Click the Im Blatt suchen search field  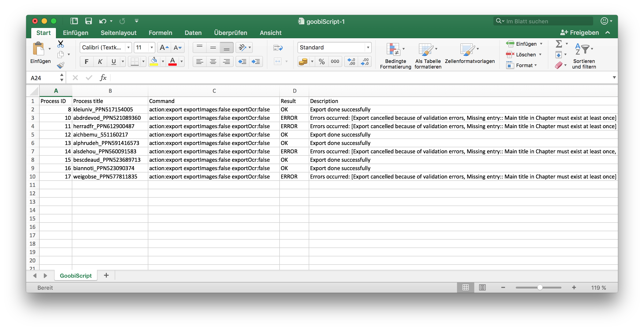543,21
